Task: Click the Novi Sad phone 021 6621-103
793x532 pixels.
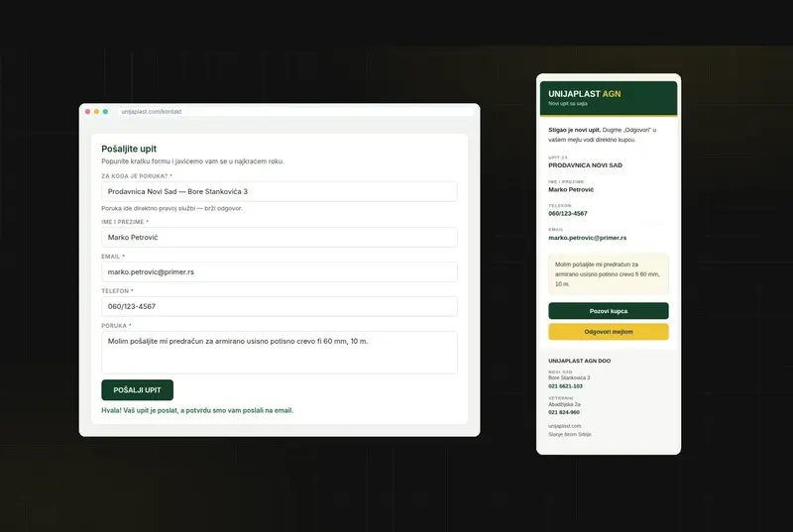Action: click(x=565, y=386)
